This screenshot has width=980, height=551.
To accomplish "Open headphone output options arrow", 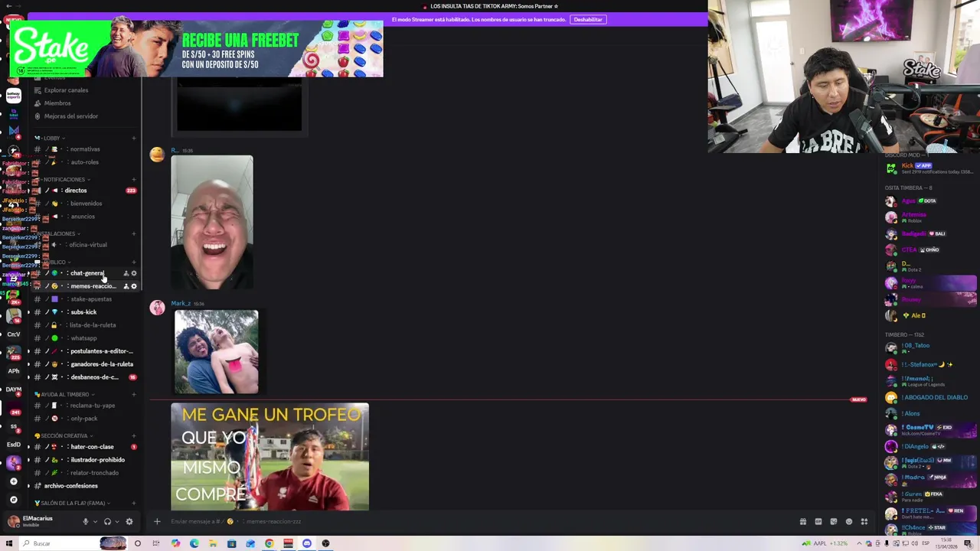I will click(x=117, y=522).
